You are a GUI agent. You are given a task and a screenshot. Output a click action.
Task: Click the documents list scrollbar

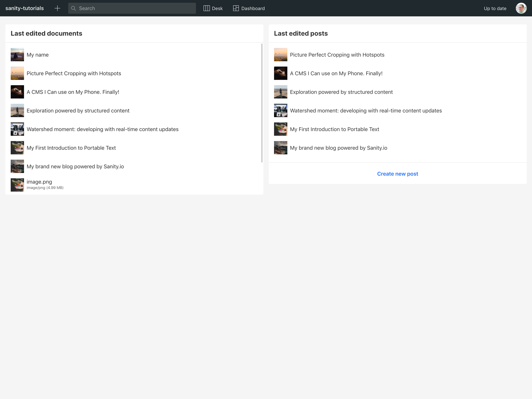262,103
